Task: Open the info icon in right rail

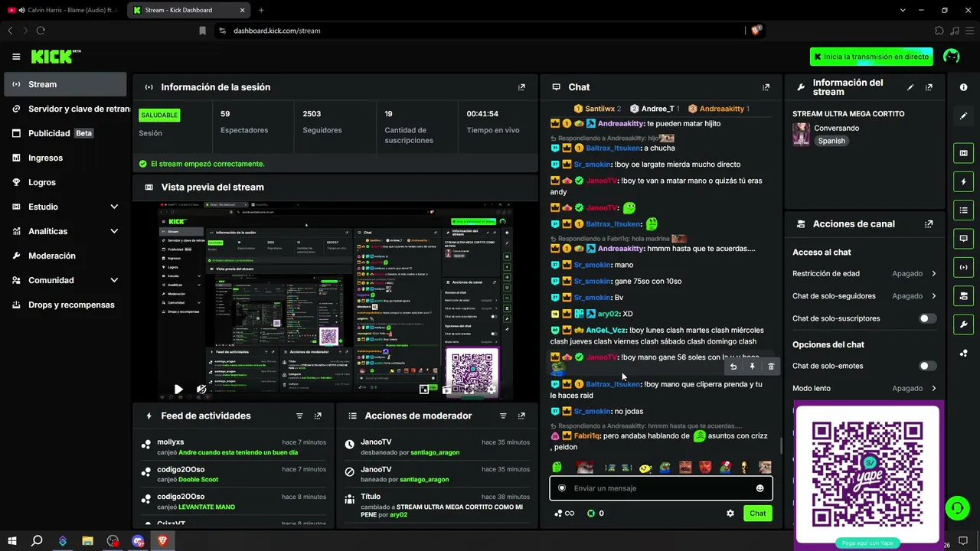Action: point(963,87)
